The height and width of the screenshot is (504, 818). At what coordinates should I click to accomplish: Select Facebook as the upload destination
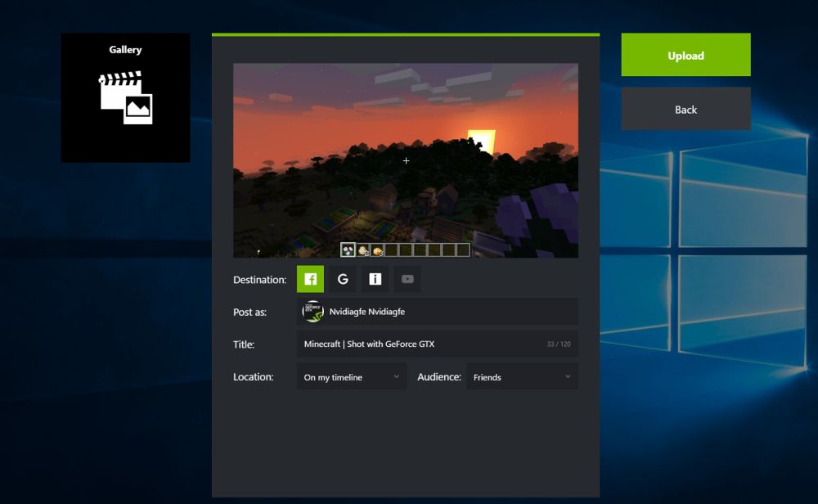(310, 279)
